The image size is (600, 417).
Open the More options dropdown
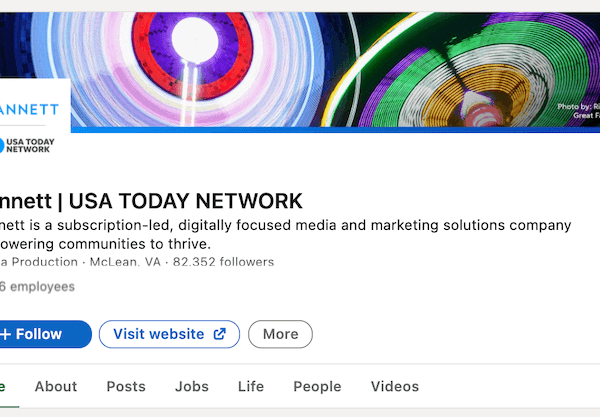click(280, 334)
